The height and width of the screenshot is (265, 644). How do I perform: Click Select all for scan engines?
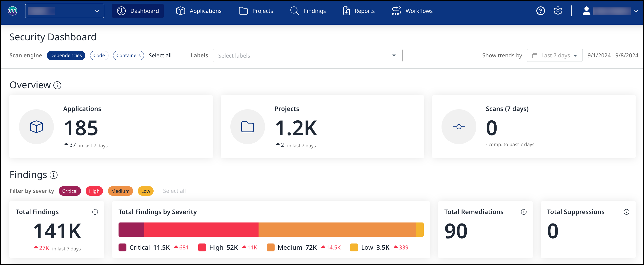click(160, 55)
